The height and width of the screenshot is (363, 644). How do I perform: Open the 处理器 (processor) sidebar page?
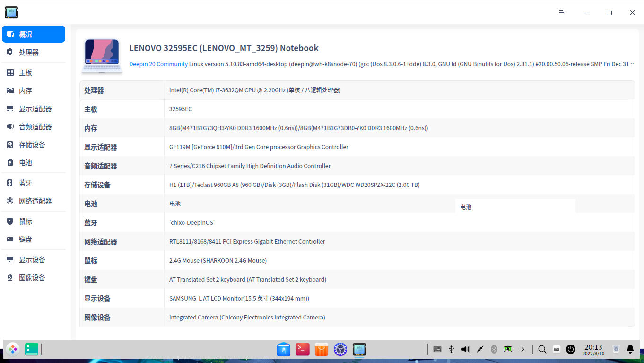pyautogui.click(x=34, y=53)
